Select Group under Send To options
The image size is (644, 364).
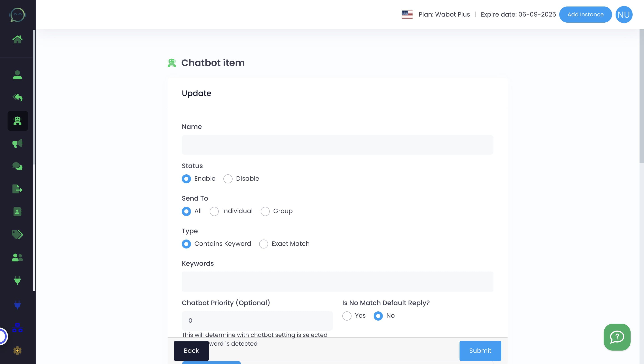click(x=265, y=211)
